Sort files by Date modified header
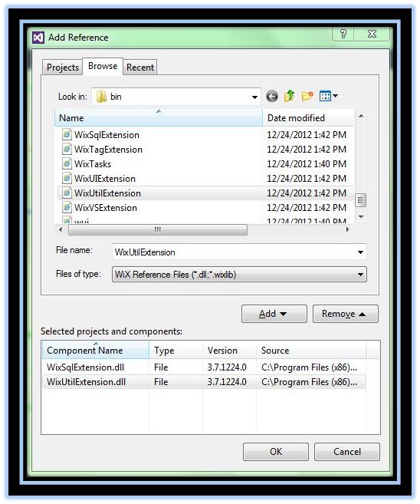Viewport: 420px width, 504px height. pos(309,118)
